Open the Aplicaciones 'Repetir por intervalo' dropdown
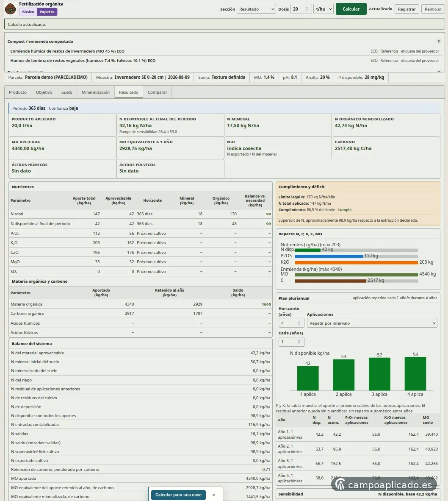Image resolution: width=448 pixels, height=501 pixels. [372, 323]
